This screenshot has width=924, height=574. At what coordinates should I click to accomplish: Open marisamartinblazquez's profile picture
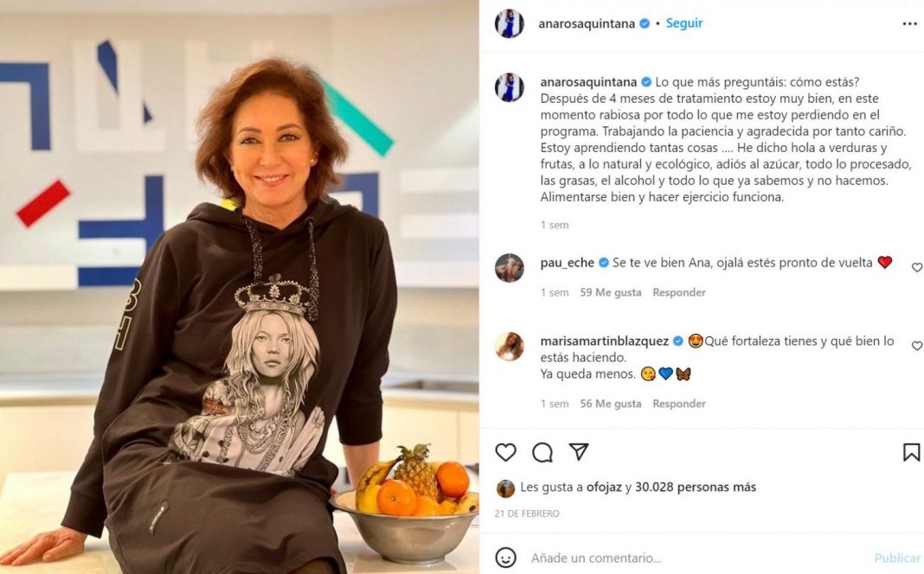pyautogui.click(x=509, y=346)
